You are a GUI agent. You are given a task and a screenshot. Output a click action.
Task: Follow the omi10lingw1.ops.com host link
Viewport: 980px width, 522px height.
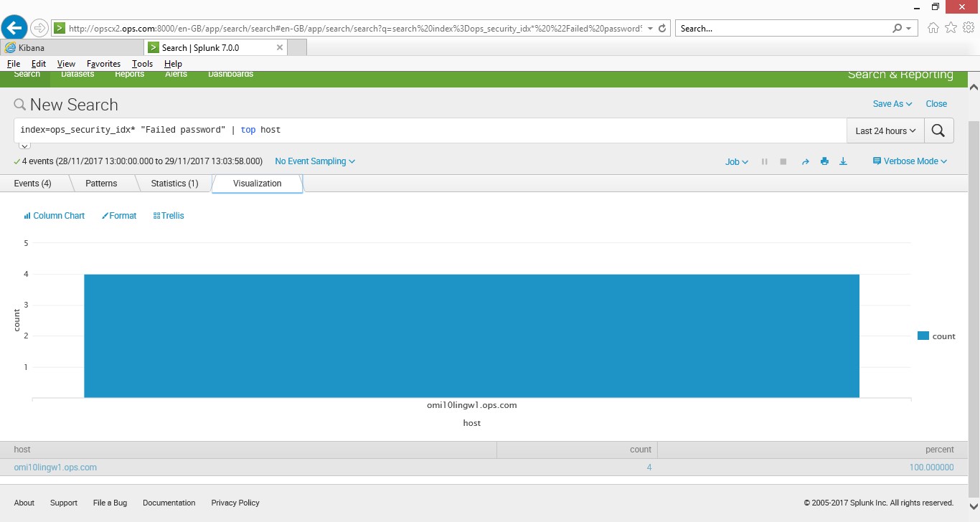coord(55,467)
